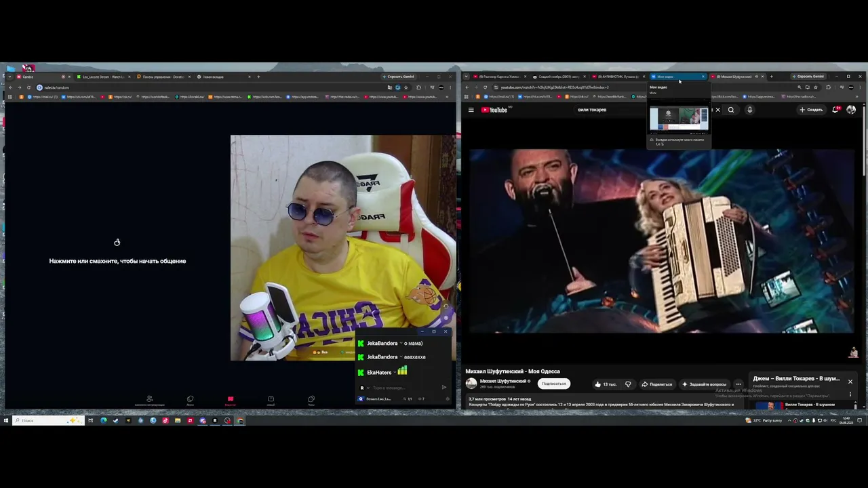This screenshot has width=868, height=488.
Task: Click the YouTube video player
Action: (663, 241)
